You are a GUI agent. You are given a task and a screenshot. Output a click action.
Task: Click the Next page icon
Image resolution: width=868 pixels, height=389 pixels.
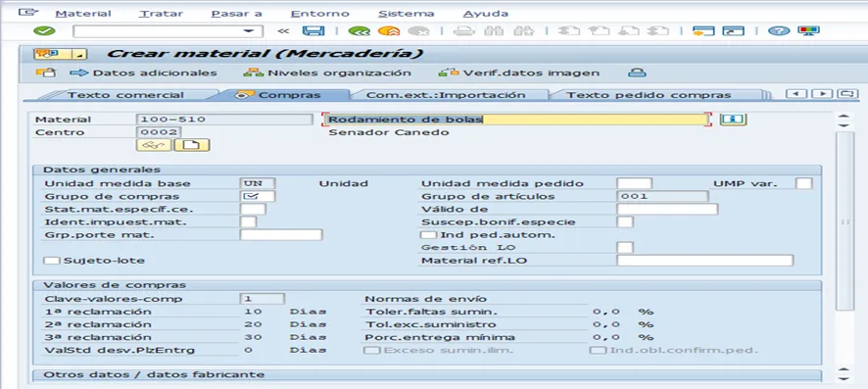coord(628,31)
